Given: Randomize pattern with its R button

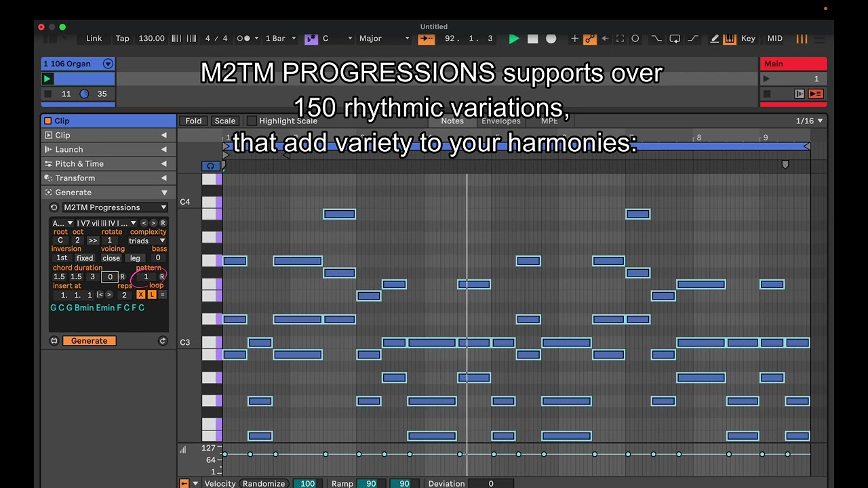Looking at the screenshot, I should [162, 277].
